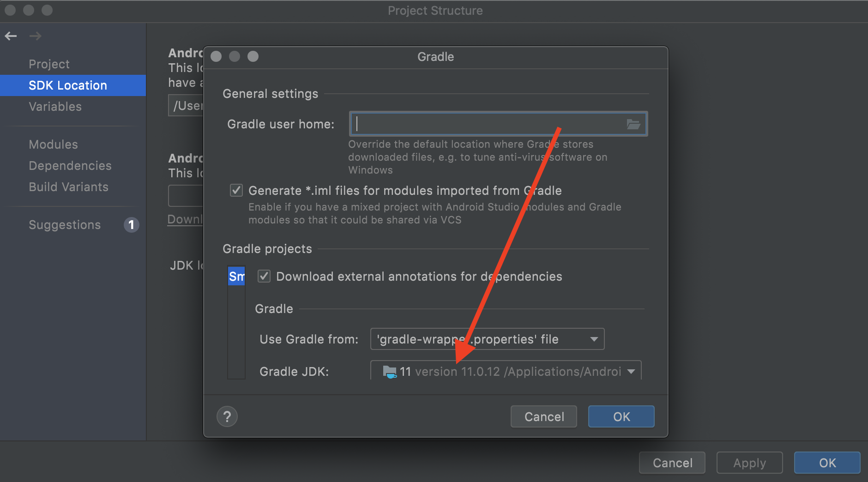
Task: Click the Download link behind the dialog
Action: [185, 219]
